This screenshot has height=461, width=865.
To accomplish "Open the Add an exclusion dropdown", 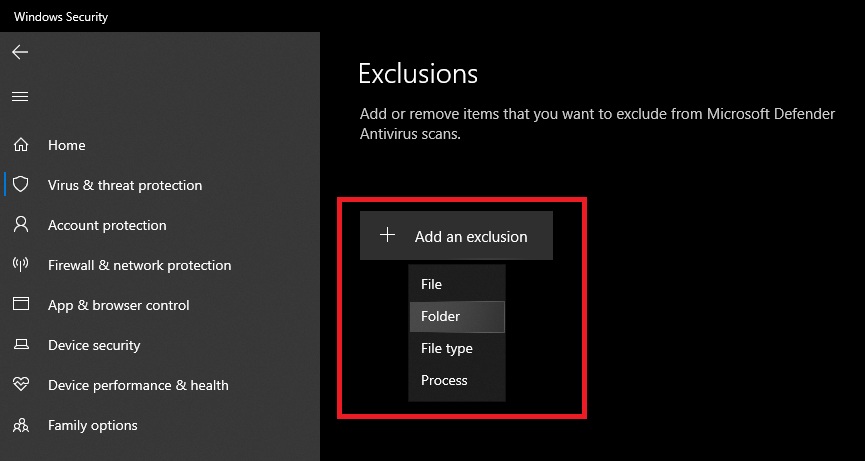I will (470, 237).
